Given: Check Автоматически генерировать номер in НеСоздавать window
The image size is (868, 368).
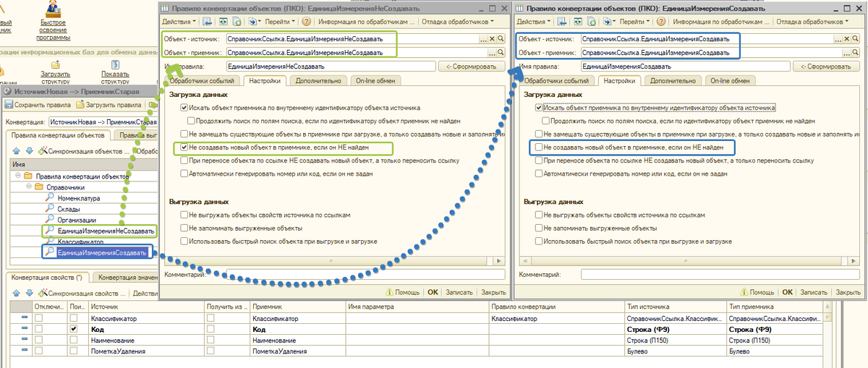Looking at the screenshot, I should click(185, 174).
